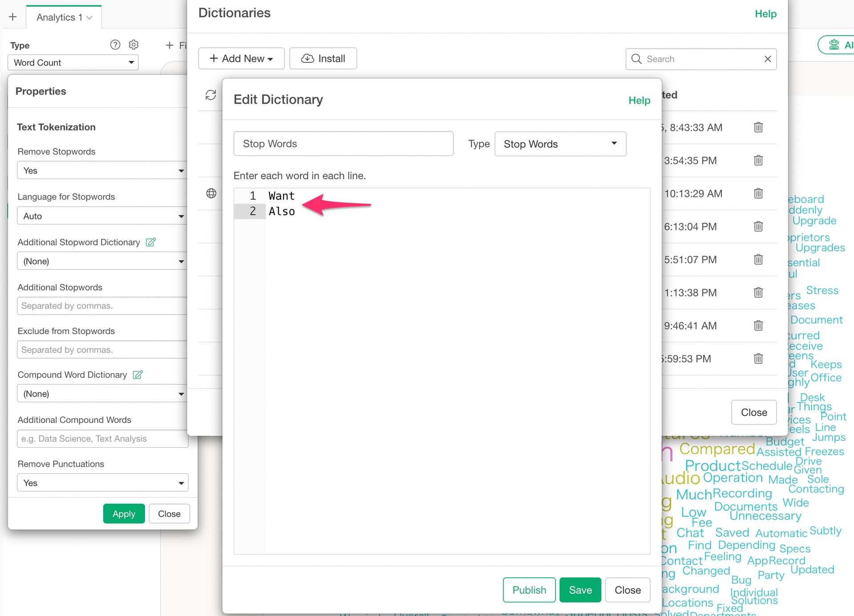Clear the search field with X icon
Viewport: 854px width, 616px height.
(x=768, y=59)
